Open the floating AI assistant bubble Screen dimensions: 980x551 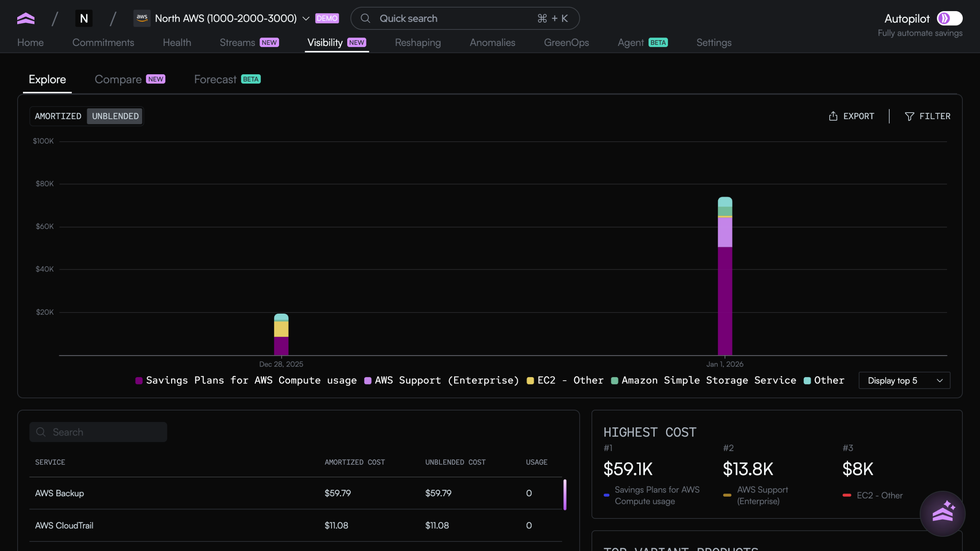(942, 513)
